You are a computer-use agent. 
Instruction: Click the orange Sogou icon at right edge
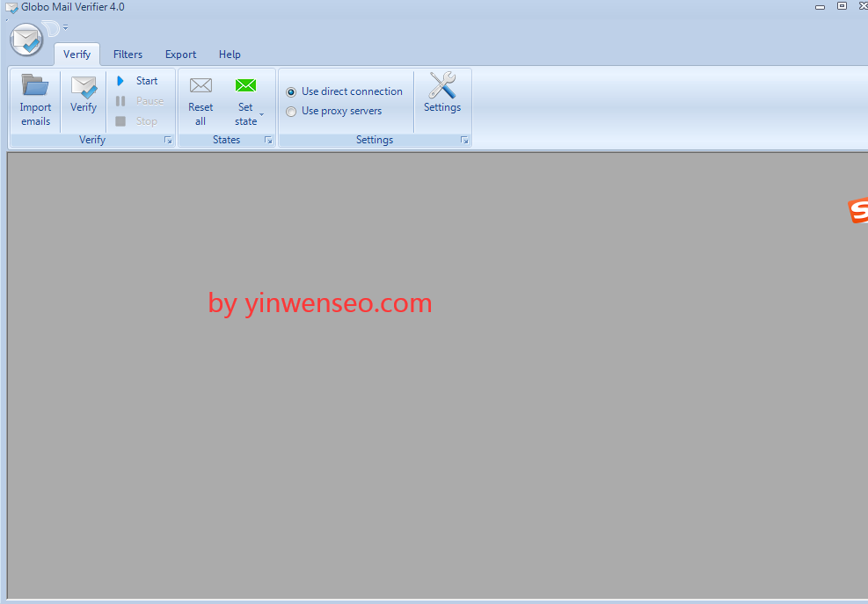coord(858,211)
